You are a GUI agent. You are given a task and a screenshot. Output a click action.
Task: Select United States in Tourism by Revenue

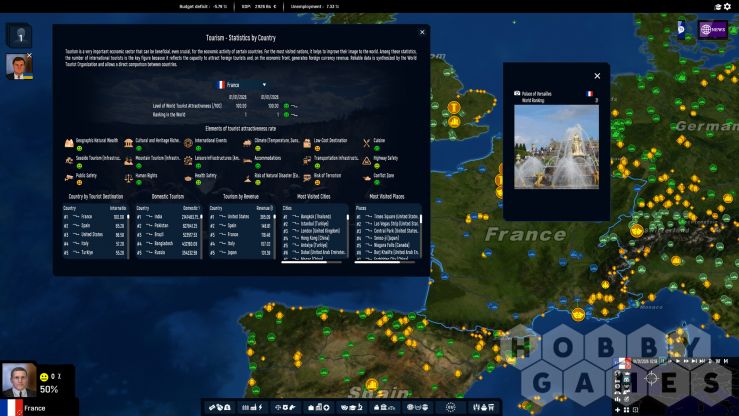[241, 217]
